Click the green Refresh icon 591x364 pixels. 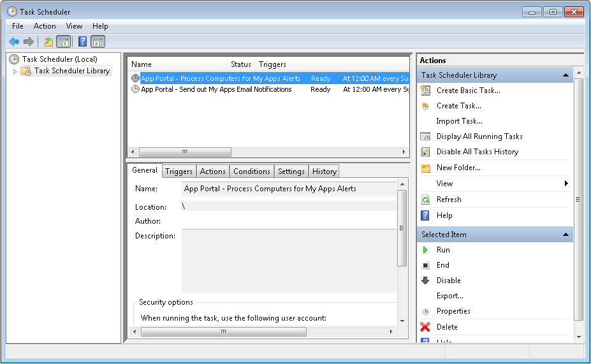(x=425, y=200)
